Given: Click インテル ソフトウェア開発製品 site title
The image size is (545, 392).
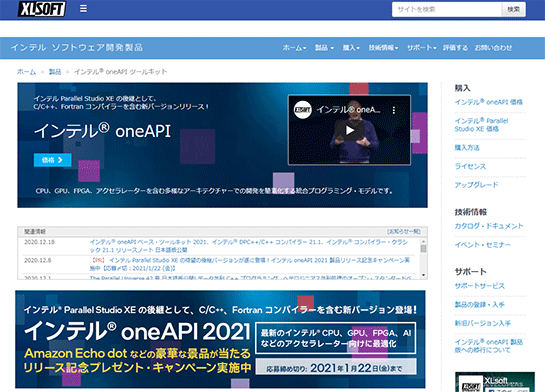Looking at the screenshot, I should (77, 48).
